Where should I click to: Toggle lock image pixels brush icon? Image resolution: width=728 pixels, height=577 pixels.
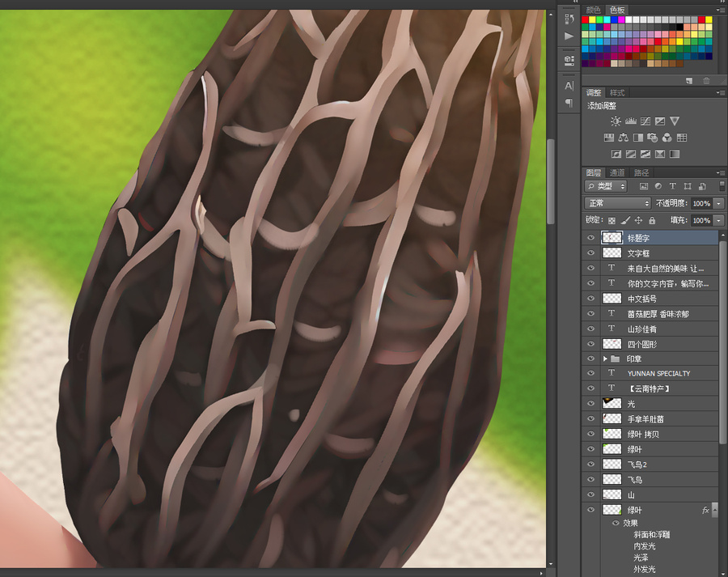click(x=625, y=221)
